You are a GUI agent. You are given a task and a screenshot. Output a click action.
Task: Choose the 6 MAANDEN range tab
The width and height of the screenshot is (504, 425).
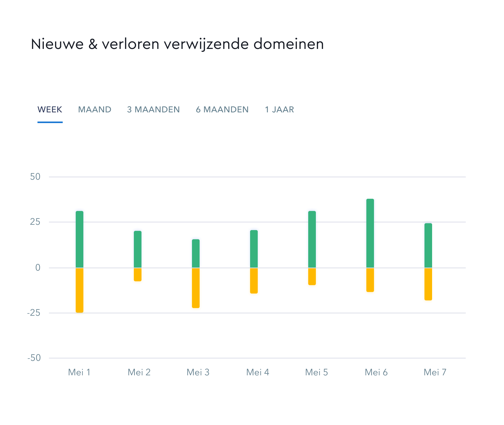pos(222,110)
